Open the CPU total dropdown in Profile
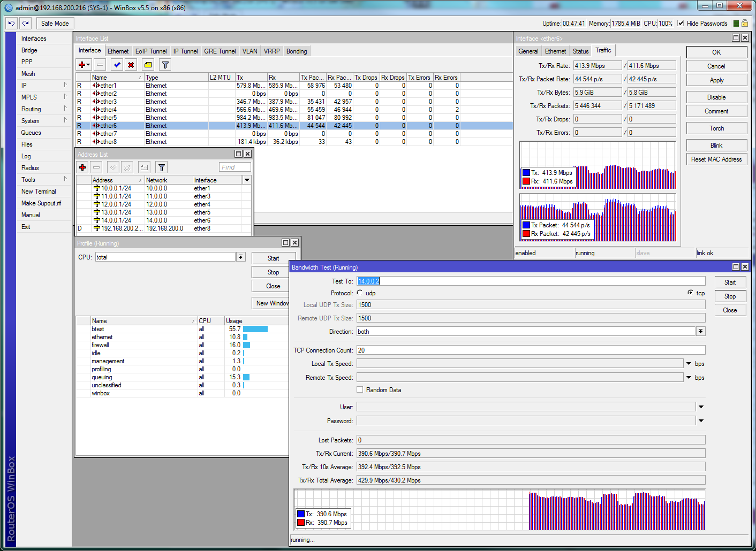This screenshot has height=551, width=756. pos(240,257)
